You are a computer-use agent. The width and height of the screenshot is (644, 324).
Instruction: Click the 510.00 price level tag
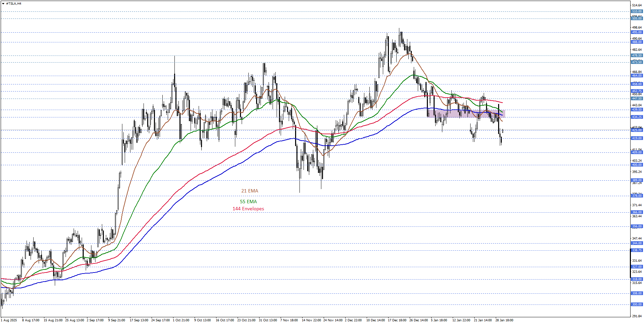point(637,11)
